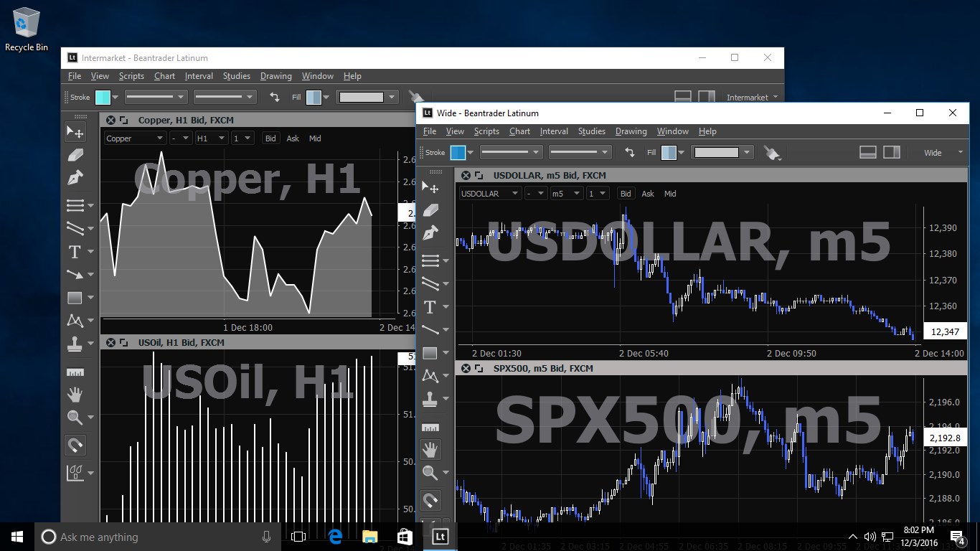
Task: Select the move tool in Wide window
Action: [430, 188]
